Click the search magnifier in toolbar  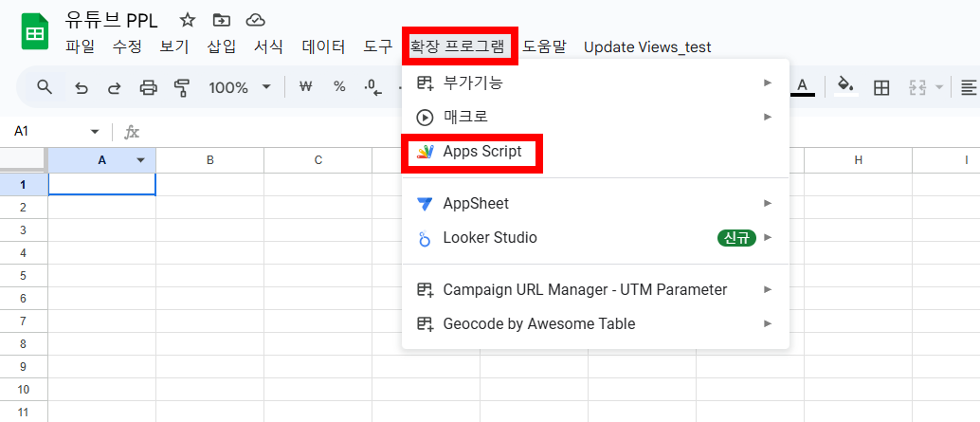44,87
